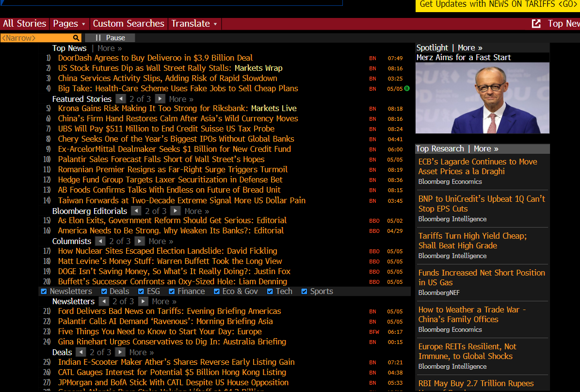Screen dimensions: 580x392
Task: Click More next to Columnists
Action: point(161,241)
